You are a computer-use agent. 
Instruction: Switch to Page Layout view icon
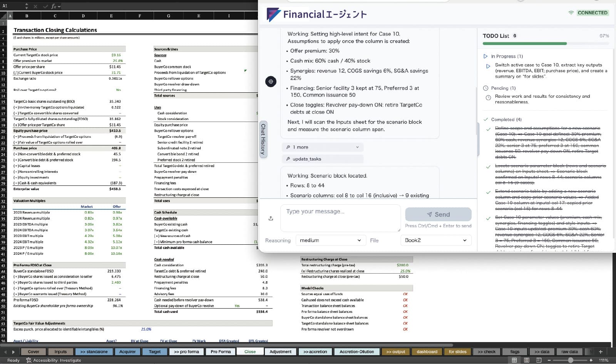click(x=526, y=360)
